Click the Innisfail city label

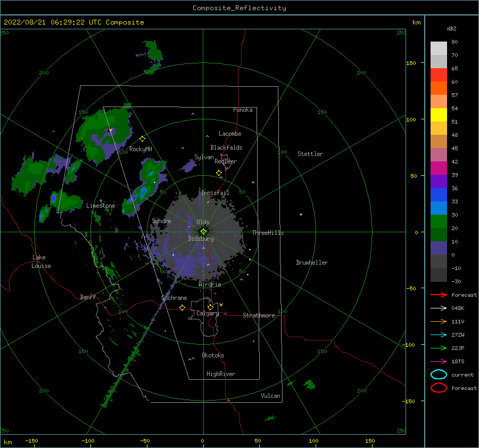215,193
